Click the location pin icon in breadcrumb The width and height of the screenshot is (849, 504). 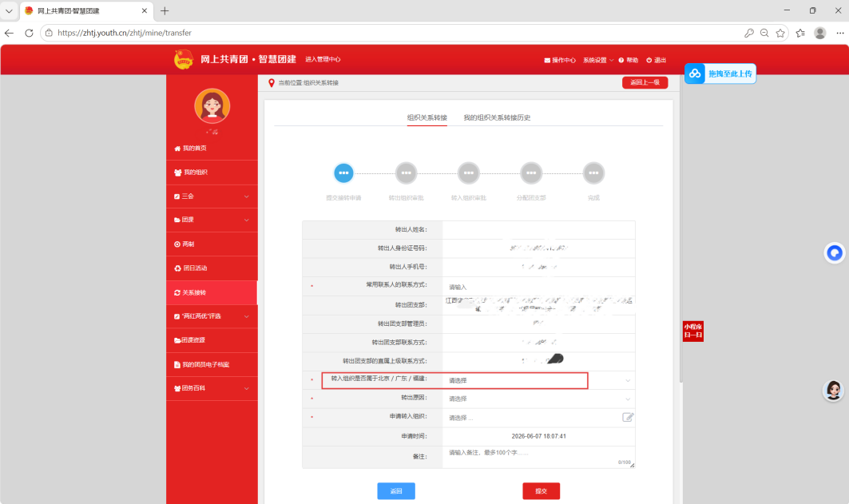(272, 83)
